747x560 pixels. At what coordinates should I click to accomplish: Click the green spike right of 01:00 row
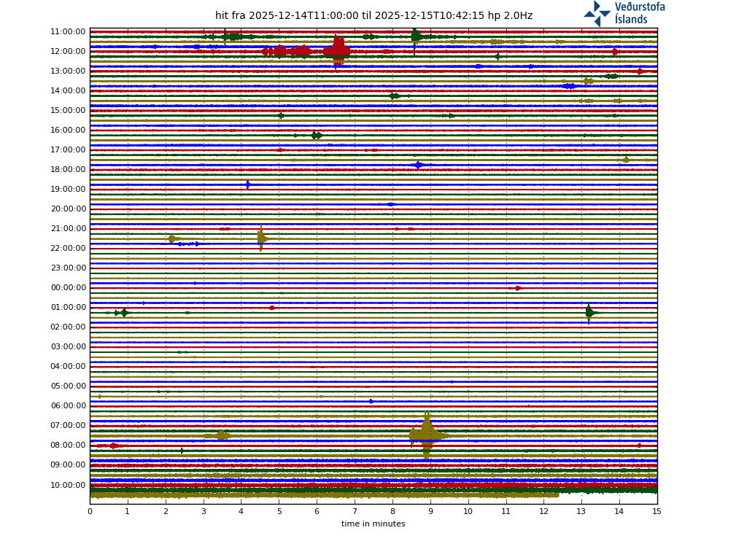coord(589,313)
